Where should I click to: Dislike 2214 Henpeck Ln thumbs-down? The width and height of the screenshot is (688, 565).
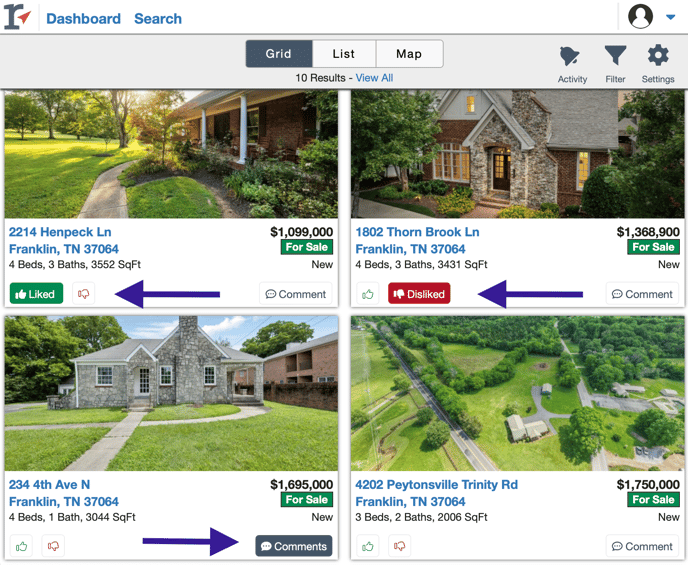(x=83, y=293)
